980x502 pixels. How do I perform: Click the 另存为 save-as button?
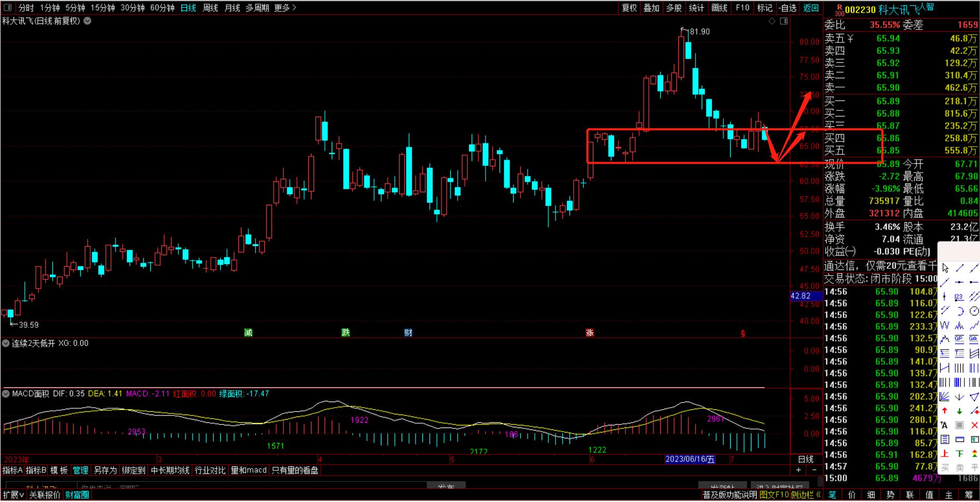[x=105, y=470]
